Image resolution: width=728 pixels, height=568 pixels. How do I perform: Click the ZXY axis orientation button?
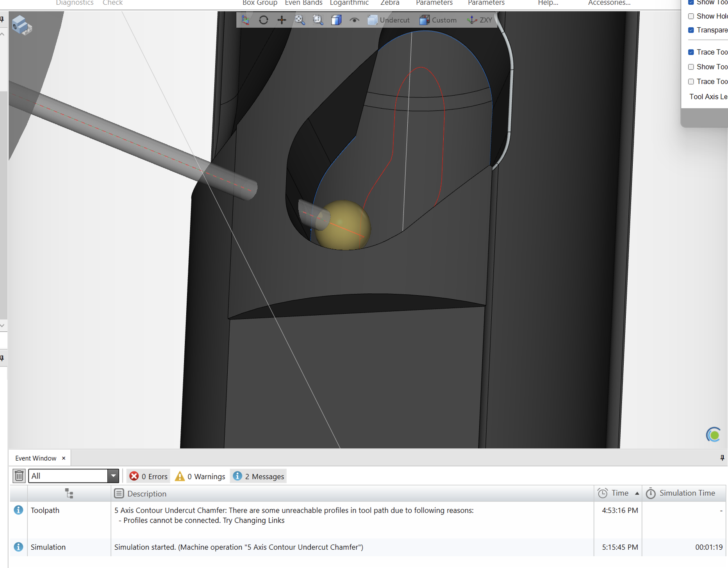click(x=480, y=20)
